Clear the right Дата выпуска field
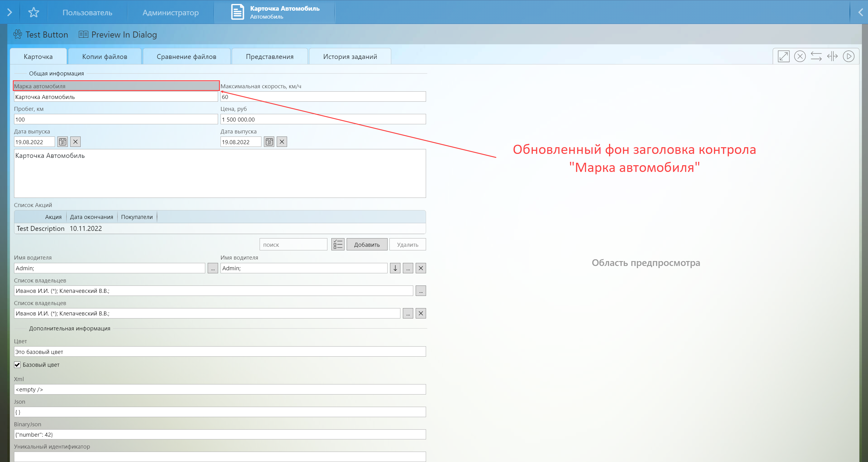The height and width of the screenshot is (462, 868). click(282, 142)
